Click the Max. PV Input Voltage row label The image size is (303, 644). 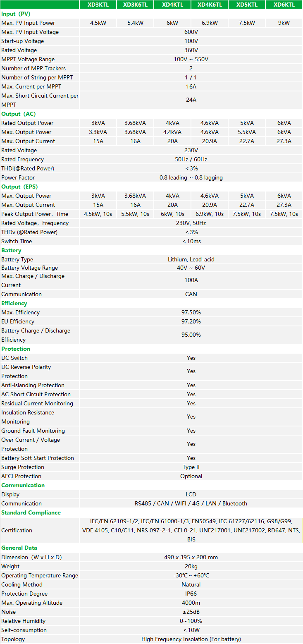tap(30, 32)
